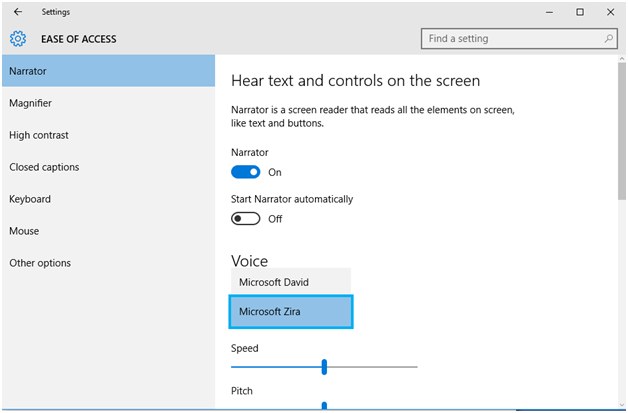Click the search magnifier icon
The height and width of the screenshot is (413, 628).
tap(608, 39)
